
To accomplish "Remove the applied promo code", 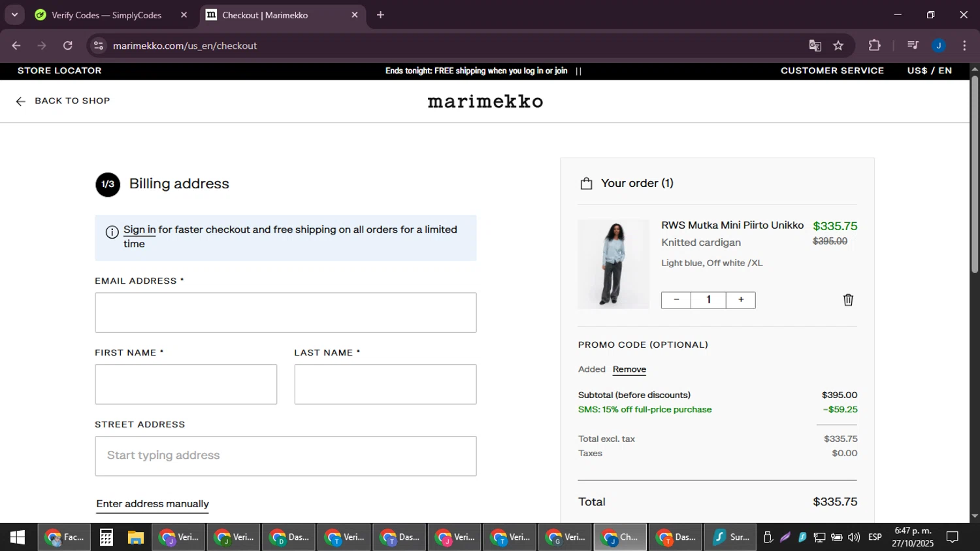I will (629, 369).
